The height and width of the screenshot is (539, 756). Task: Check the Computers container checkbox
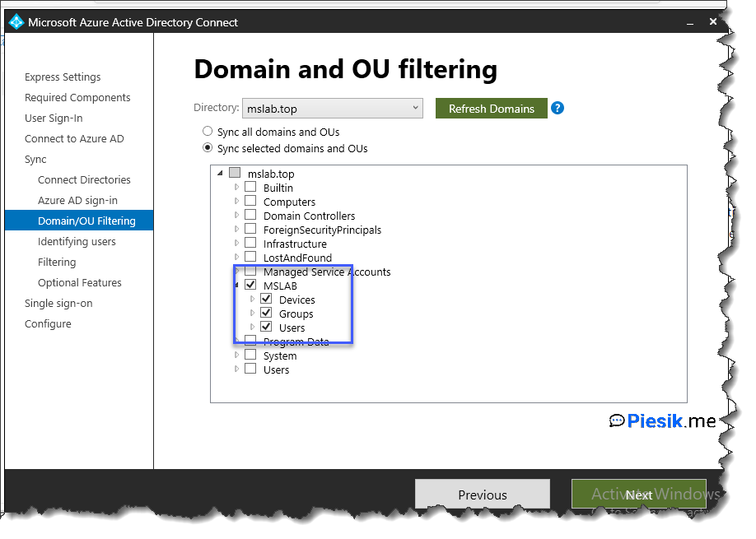click(x=250, y=202)
